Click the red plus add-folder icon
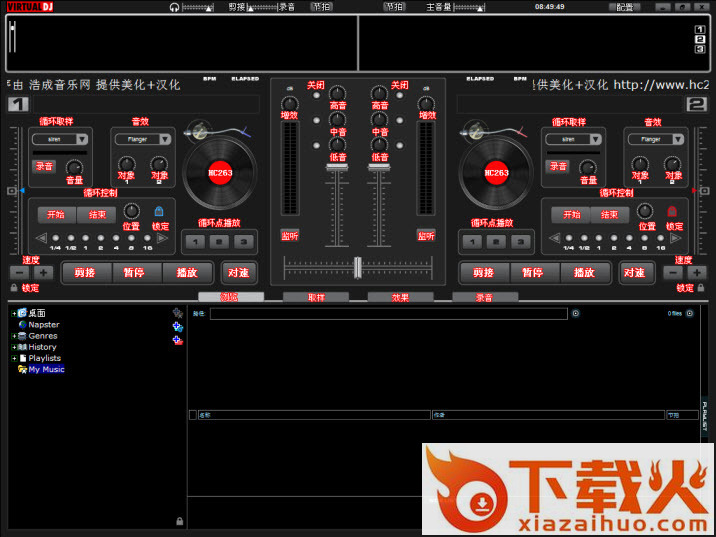716x537 pixels. (x=178, y=340)
